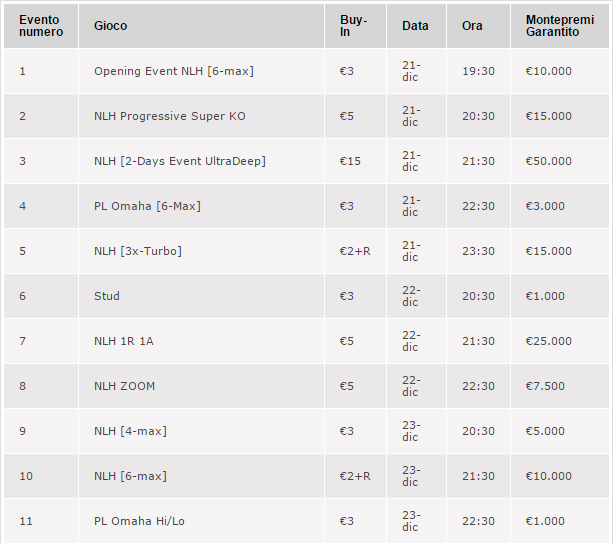The width and height of the screenshot is (613, 544).
Task: Click the Buy-In column header
Action: point(355,26)
